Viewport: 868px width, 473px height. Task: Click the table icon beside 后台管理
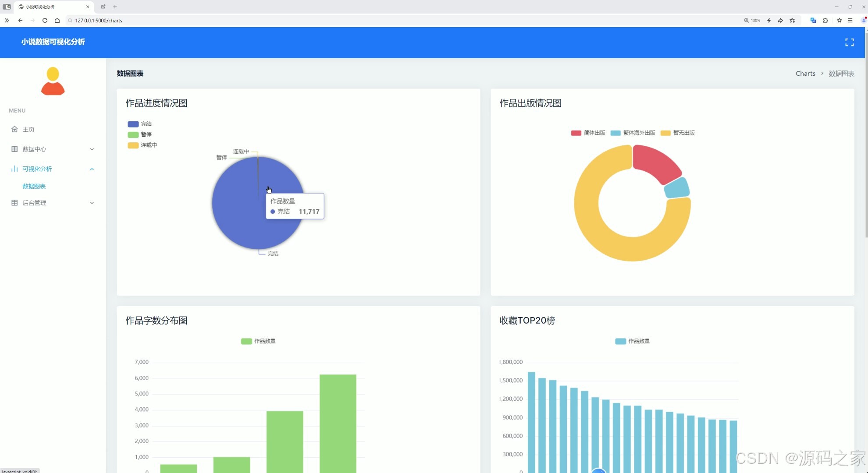(x=14, y=203)
